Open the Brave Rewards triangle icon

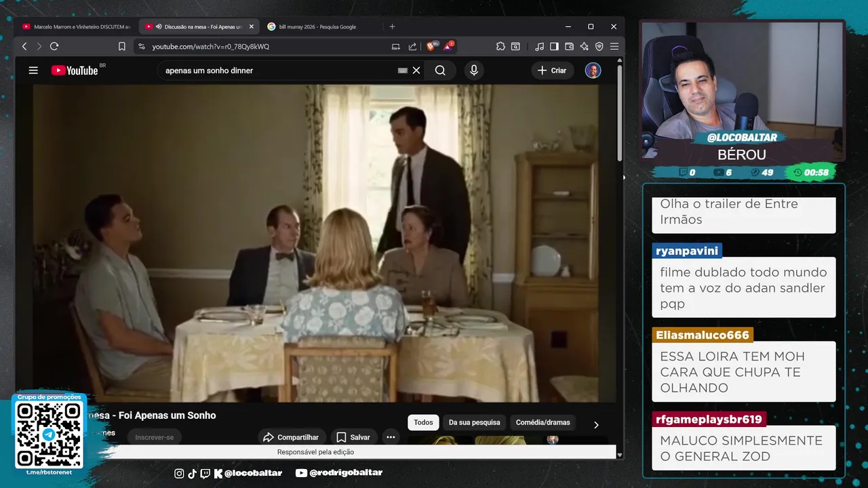(x=448, y=46)
